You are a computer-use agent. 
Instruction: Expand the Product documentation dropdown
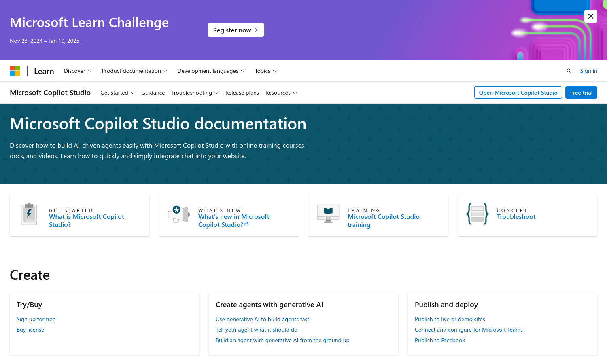134,71
